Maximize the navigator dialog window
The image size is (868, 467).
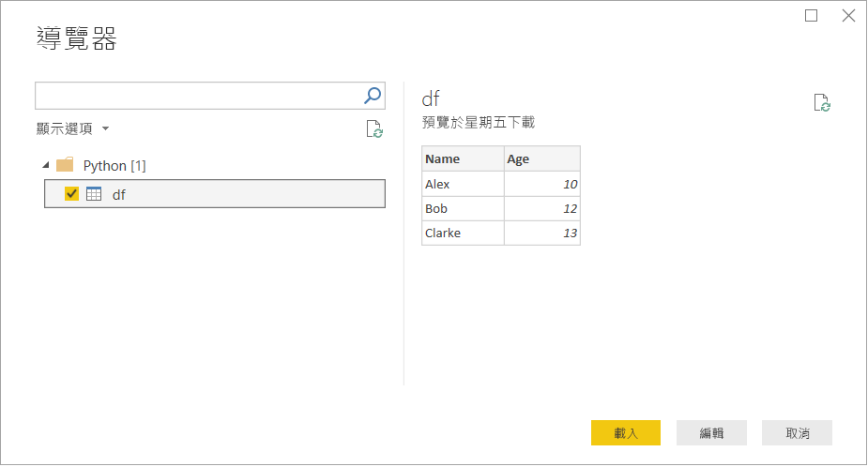click(812, 15)
